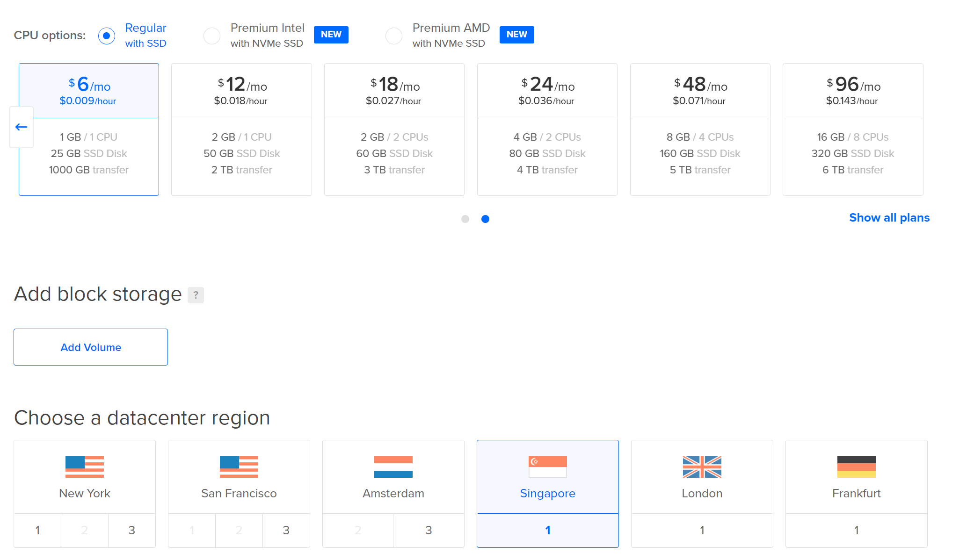This screenshot has height=560, width=974.
Task: Open the Show all plans link
Action: pos(889,218)
